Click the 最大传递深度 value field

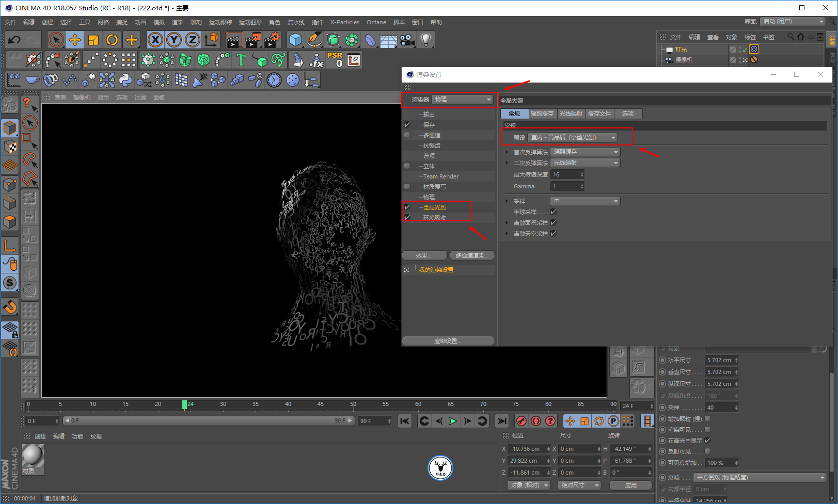click(x=567, y=175)
